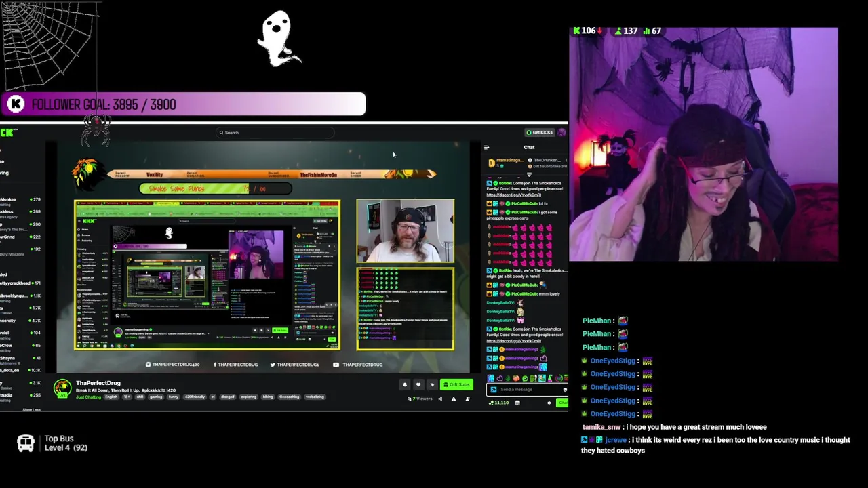The image size is (868, 488).
Task: Toggle follow with the heart icon
Action: coord(418,385)
